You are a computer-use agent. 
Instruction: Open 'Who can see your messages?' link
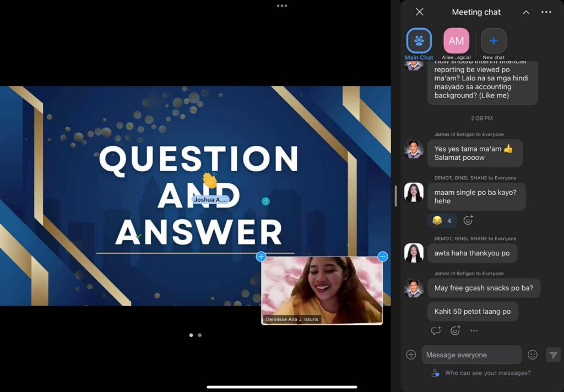point(487,373)
